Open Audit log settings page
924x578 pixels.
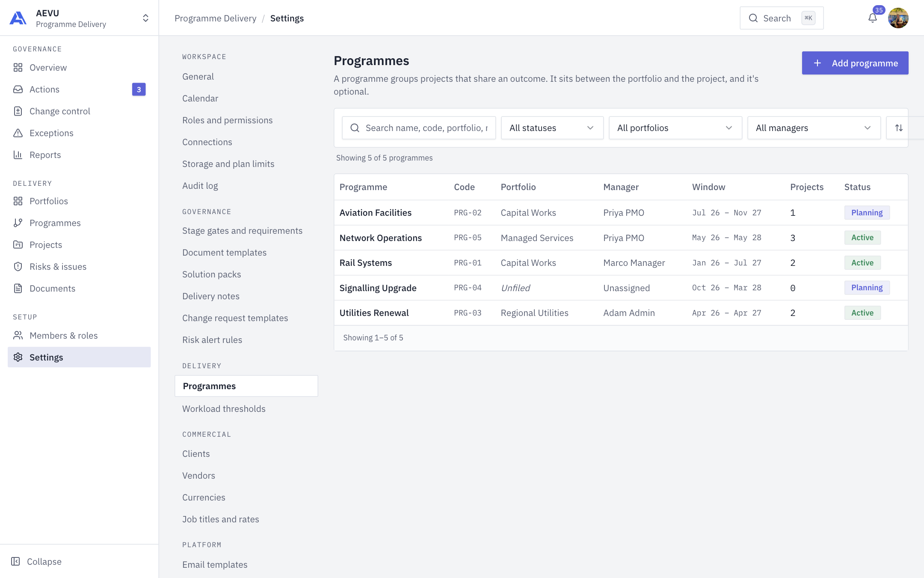tap(200, 186)
